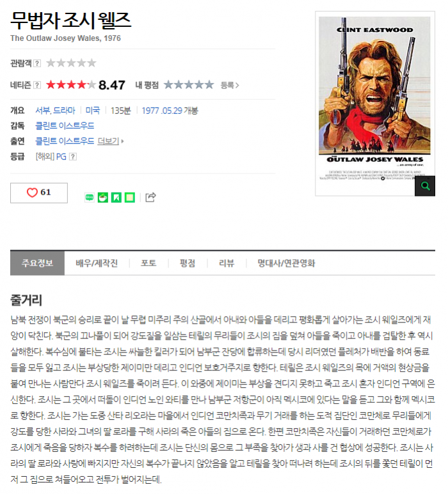Share via the green speech bubble icon
This screenshot has height=494, width=448.
(90, 198)
